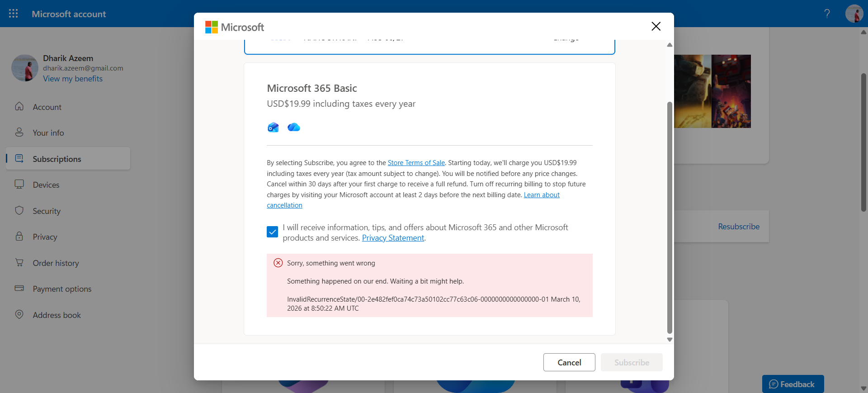Click the Address book pin icon
Screen dimensions: 868x393
[19, 314]
